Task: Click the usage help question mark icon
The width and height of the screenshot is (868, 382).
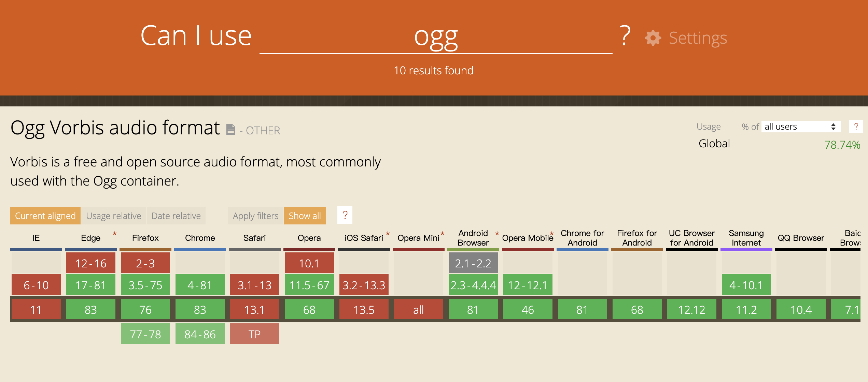Action: click(856, 127)
